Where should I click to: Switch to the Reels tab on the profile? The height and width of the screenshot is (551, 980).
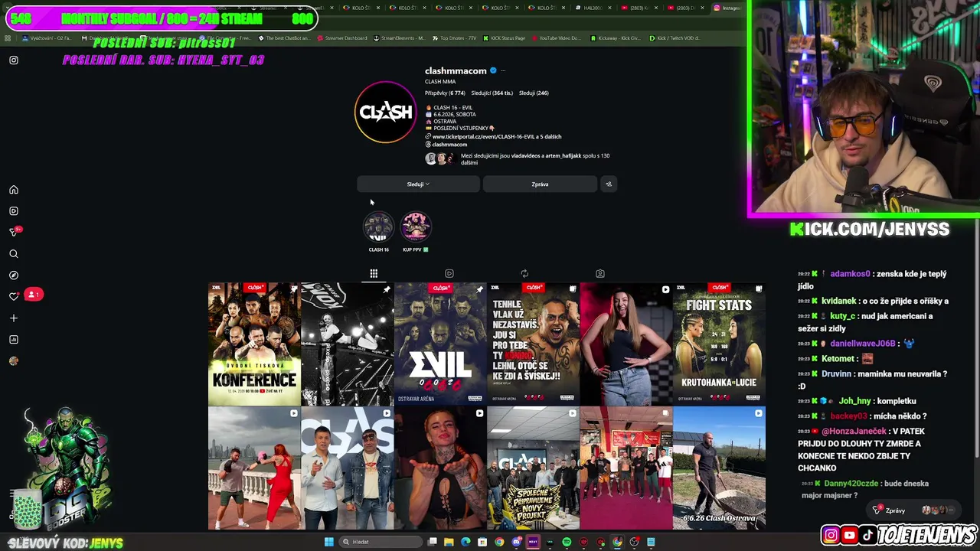(x=449, y=273)
